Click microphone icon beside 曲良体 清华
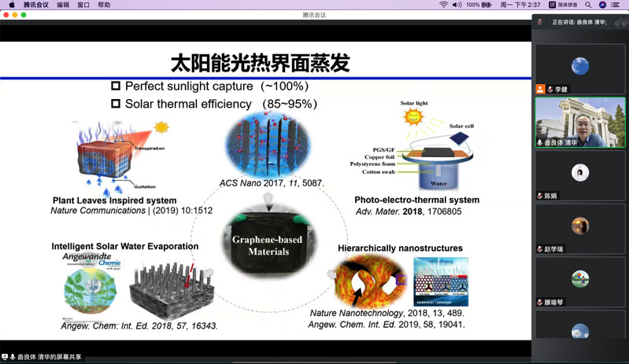Viewport: 629px width, 364px height. 540,142
